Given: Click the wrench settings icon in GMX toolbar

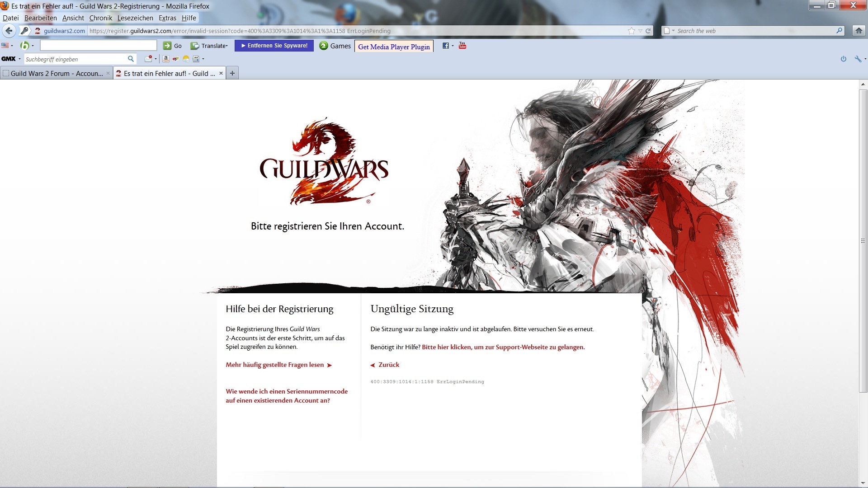Looking at the screenshot, I should coord(858,59).
